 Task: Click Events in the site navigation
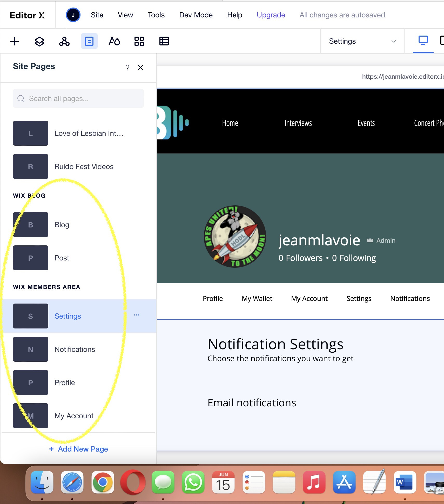tap(366, 123)
